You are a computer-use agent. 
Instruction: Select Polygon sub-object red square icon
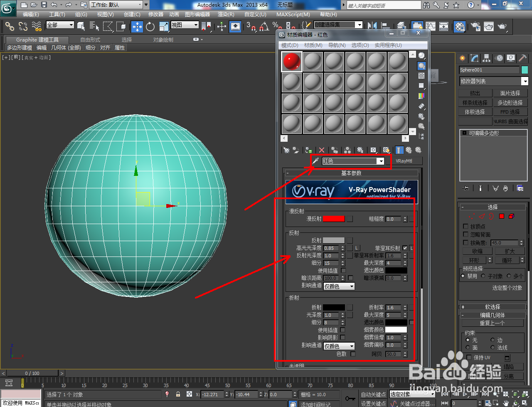point(502,216)
